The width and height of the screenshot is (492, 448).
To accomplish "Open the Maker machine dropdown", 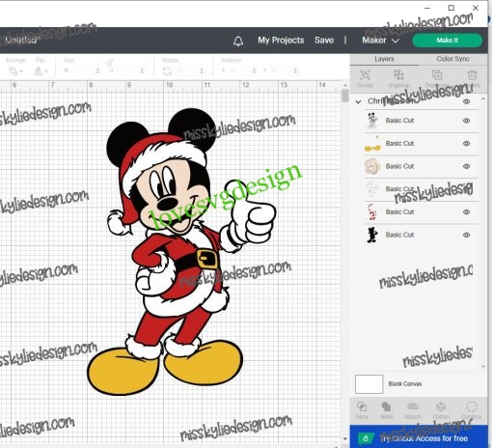I will [x=380, y=41].
